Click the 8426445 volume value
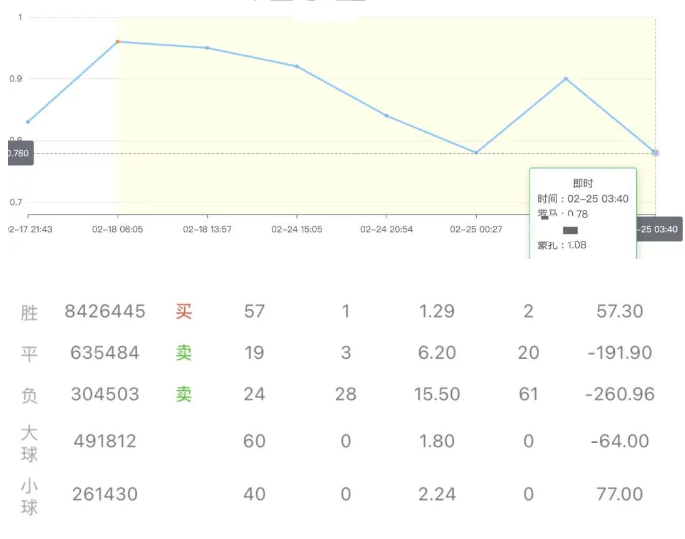 (104, 311)
